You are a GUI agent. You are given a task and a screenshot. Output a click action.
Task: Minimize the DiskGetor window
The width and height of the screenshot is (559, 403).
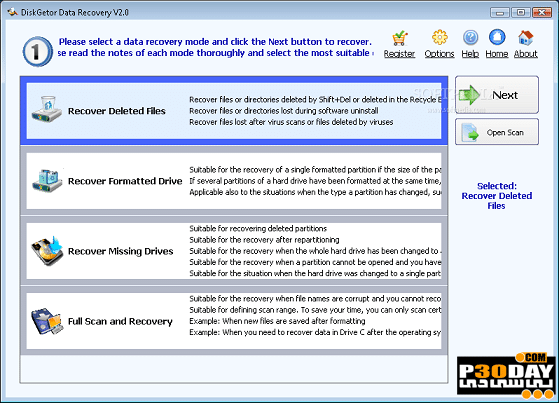pos(500,12)
